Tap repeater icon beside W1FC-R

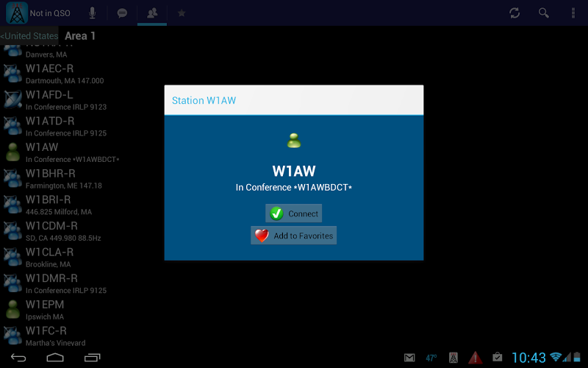click(12, 336)
